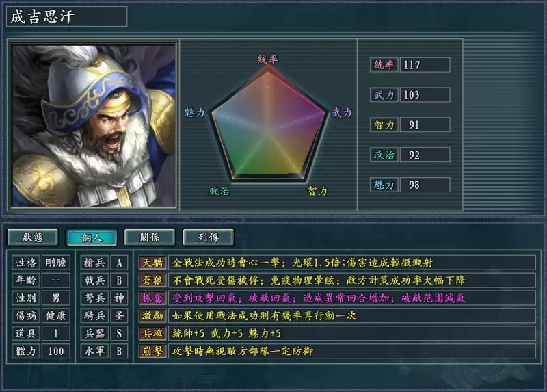Viewport: 547px width, 392px height.
Task: Click the 體力 value 100
Action: pos(56,351)
